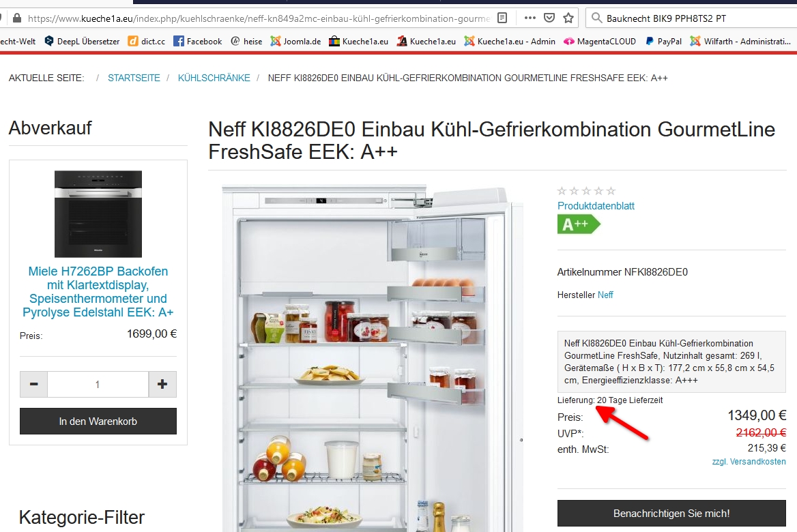
Task: Go to Startseite breadcrumb
Action: point(134,78)
